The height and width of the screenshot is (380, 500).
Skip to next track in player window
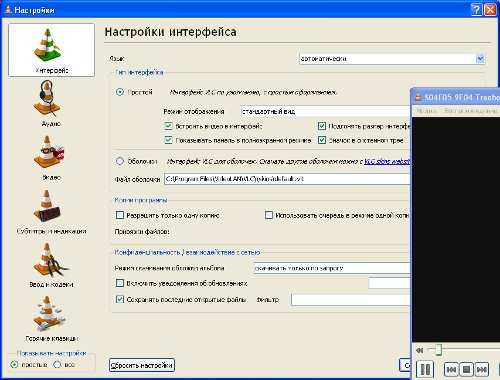pos(481,369)
